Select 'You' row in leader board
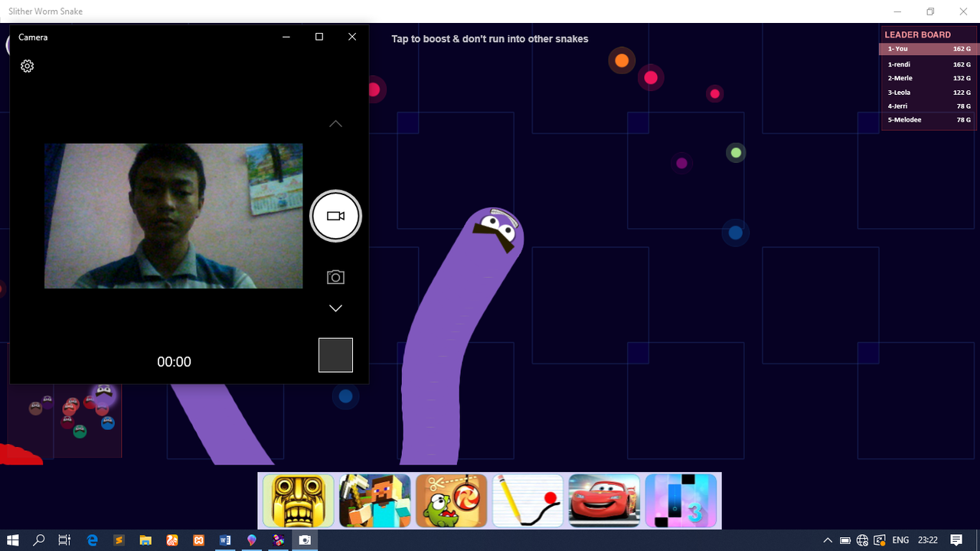Viewport: 980px width, 551px height. [x=929, y=49]
